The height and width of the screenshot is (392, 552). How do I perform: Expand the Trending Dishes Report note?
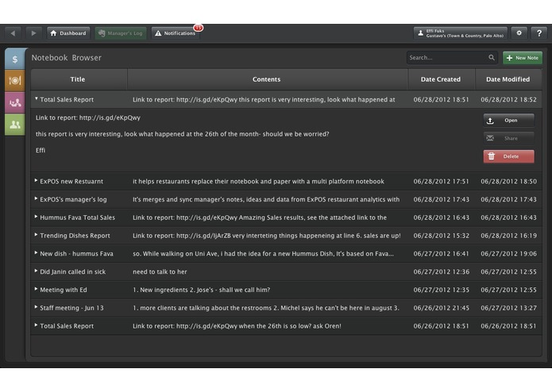[36, 235]
